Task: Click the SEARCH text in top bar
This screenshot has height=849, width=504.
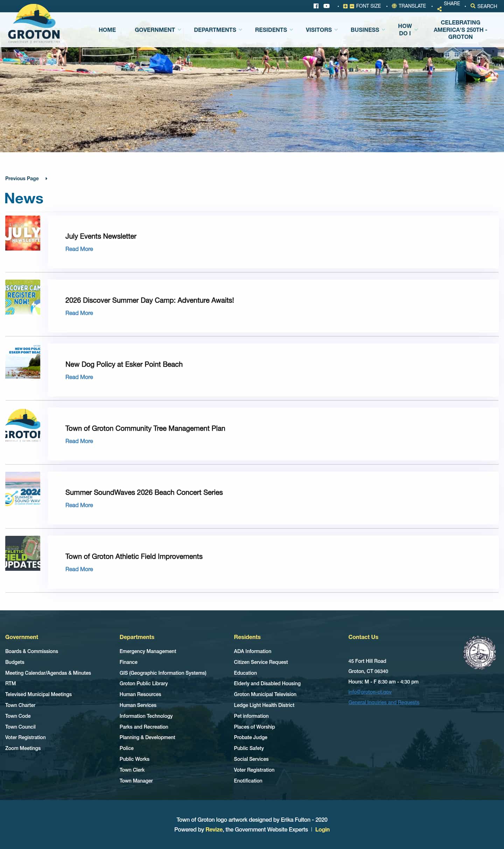Action: [x=487, y=6]
